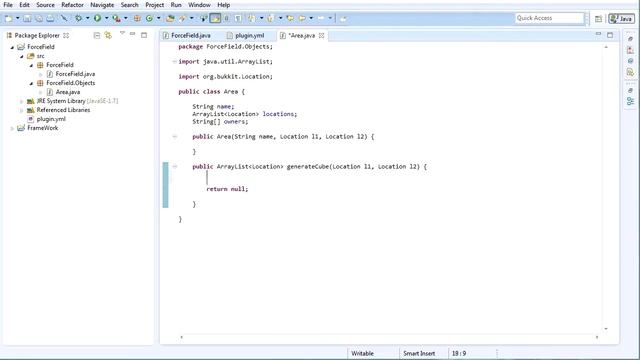Click editor vertical scrollbar down arrow

coord(606,329)
